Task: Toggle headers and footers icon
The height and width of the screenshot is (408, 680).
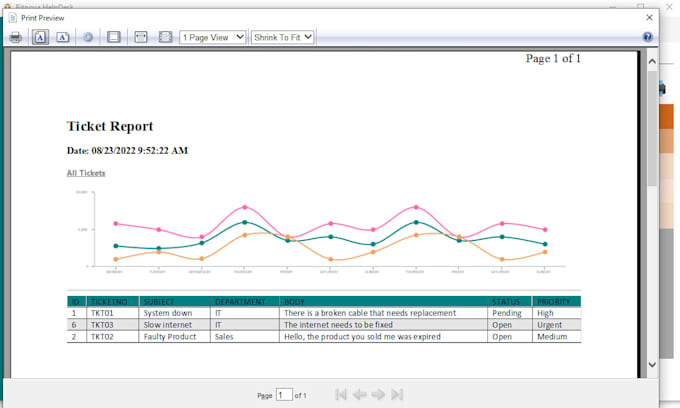Action: click(x=114, y=37)
